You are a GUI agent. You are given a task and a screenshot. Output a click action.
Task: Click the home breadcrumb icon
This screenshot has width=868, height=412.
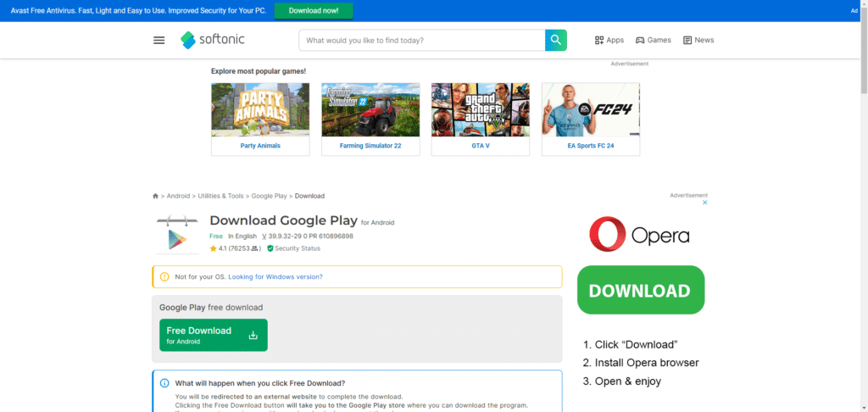156,196
